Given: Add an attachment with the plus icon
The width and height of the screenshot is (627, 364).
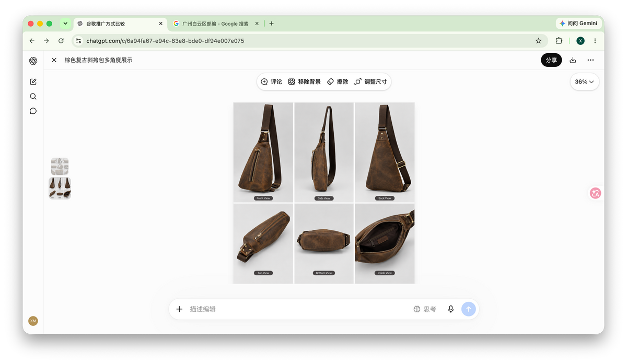Looking at the screenshot, I should [x=179, y=309].
